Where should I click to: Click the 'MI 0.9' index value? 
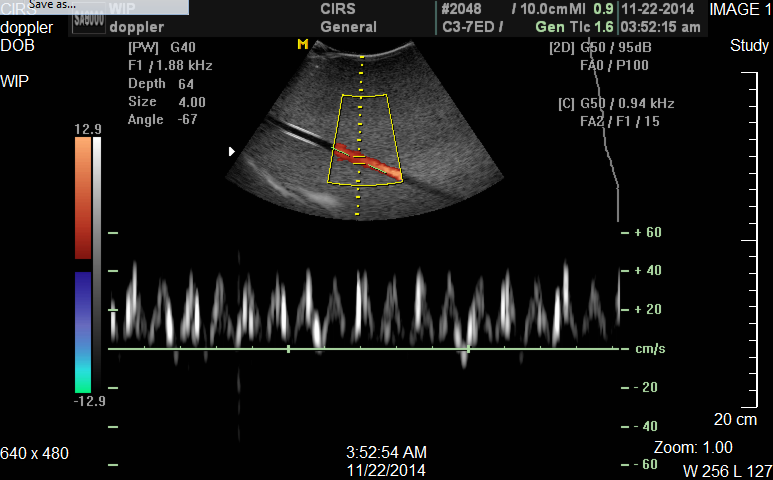592,9
